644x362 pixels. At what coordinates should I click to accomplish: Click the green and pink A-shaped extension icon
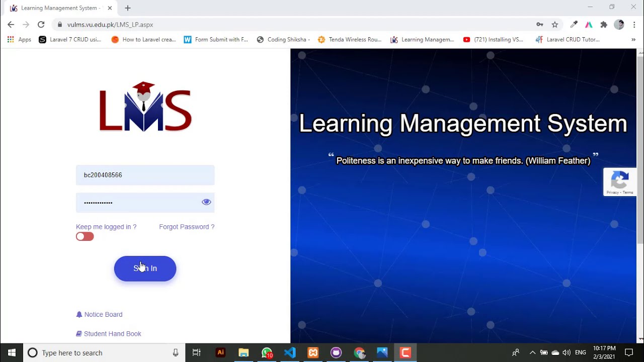(x=589, y=25)
